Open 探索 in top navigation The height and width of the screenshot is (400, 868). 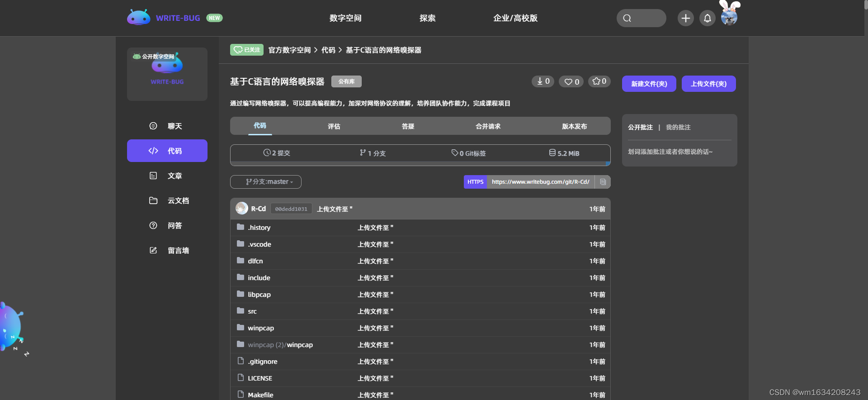tap(427, 18)
